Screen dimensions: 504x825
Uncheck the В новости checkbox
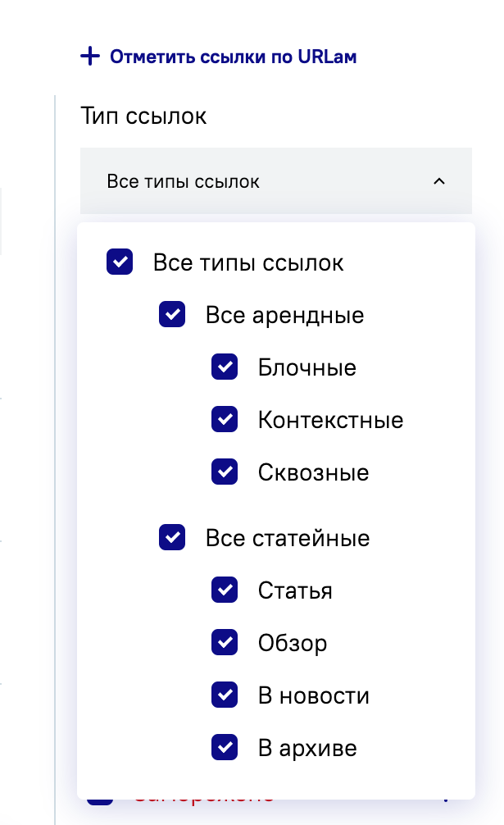(x=225, y=695)
